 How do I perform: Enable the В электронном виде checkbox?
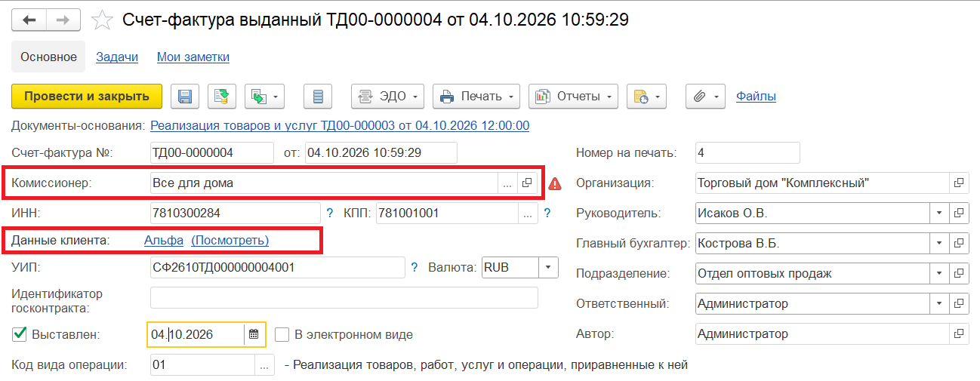click(282, 334)
